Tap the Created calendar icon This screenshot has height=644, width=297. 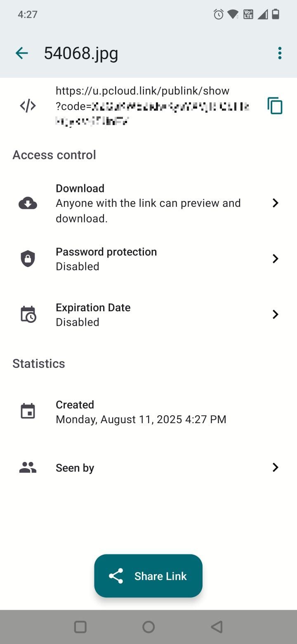(28, 412)
